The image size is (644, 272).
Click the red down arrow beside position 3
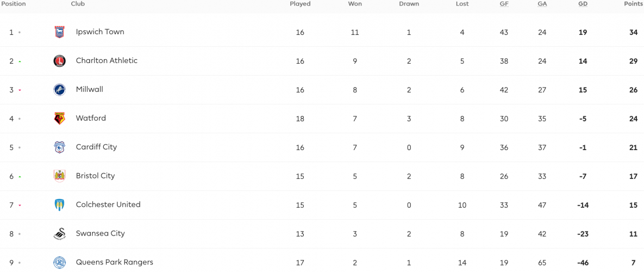(x=20, y=90)
